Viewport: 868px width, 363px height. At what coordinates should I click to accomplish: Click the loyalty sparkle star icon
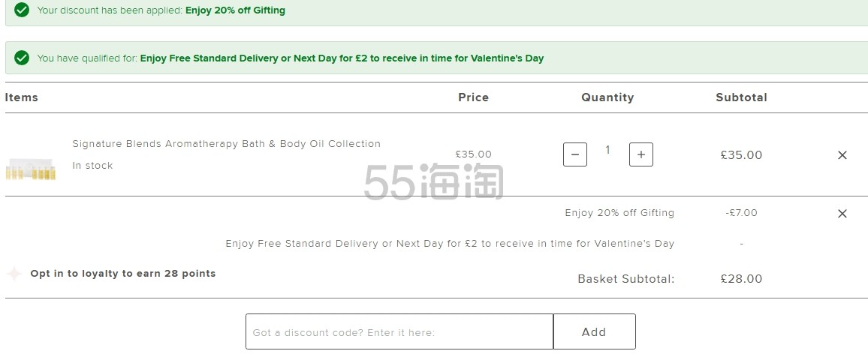coord(14,273)
